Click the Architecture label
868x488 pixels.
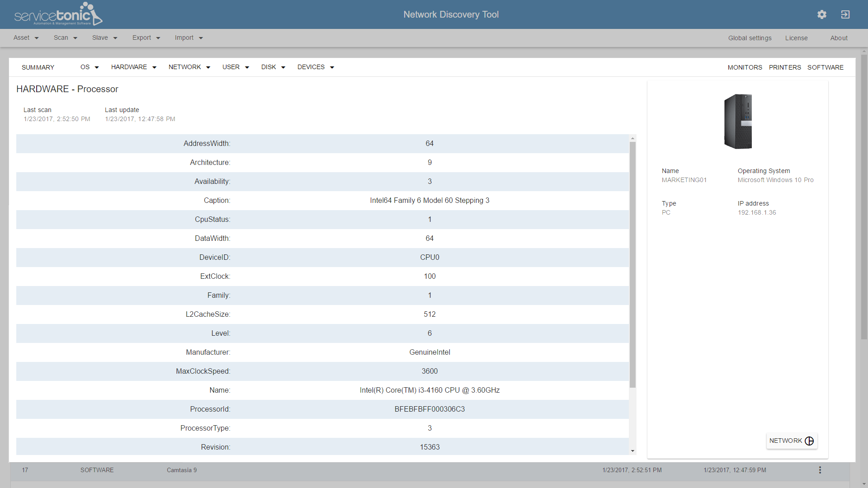click(210, 162)
